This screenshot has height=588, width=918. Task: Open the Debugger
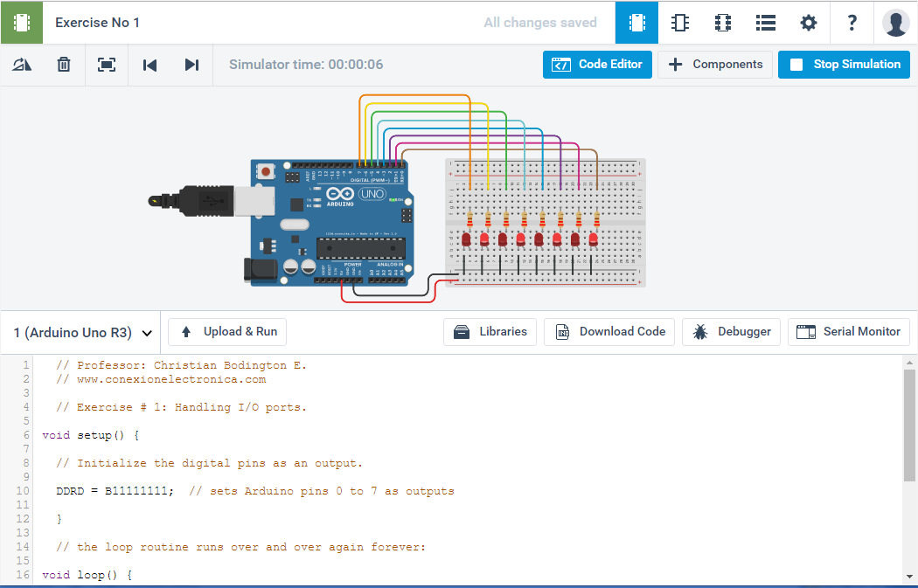pyautogui.click(x=731, y=332)
